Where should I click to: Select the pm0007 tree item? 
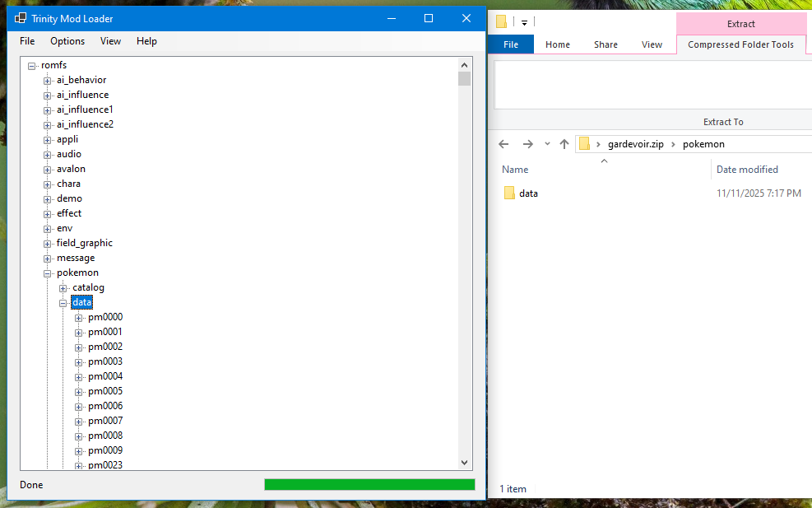pos(105,421)
